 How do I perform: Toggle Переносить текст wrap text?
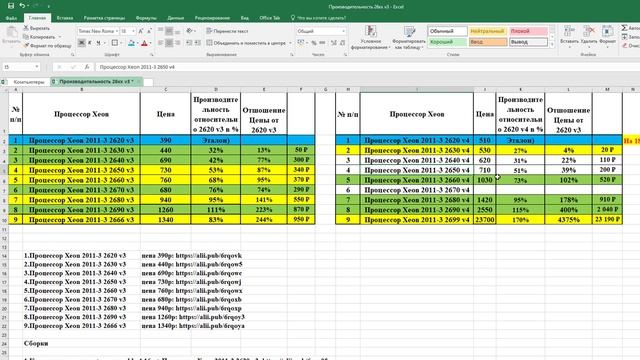pyautogui.click(x=227, y=31)
